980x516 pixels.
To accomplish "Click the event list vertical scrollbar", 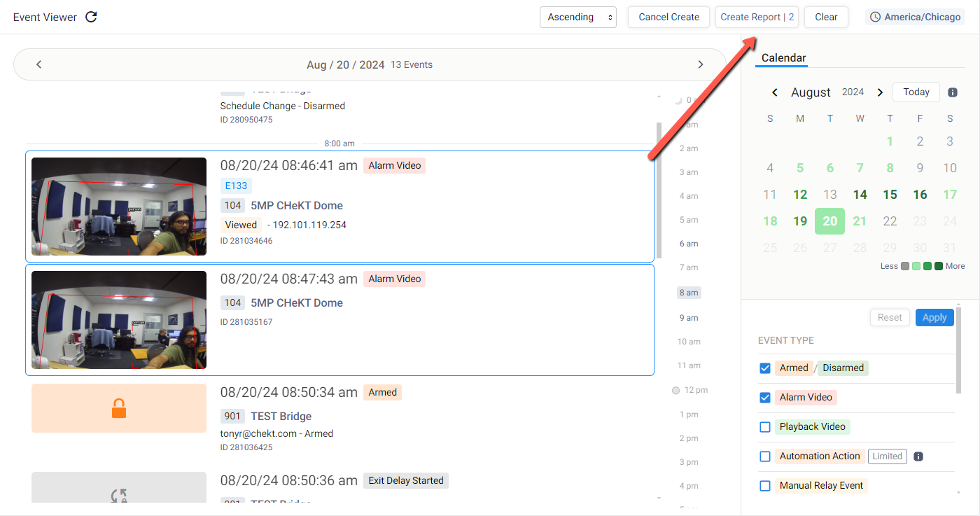I will 659,190.
